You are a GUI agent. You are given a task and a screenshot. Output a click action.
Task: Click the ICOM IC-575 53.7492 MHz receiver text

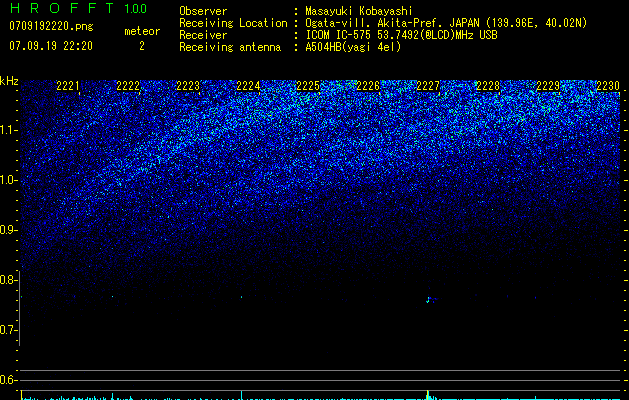pyautogui.click(x=401, y=35)
